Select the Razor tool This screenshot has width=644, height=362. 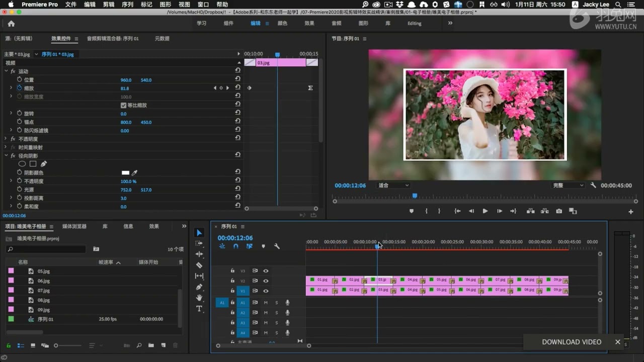(199, 265)
